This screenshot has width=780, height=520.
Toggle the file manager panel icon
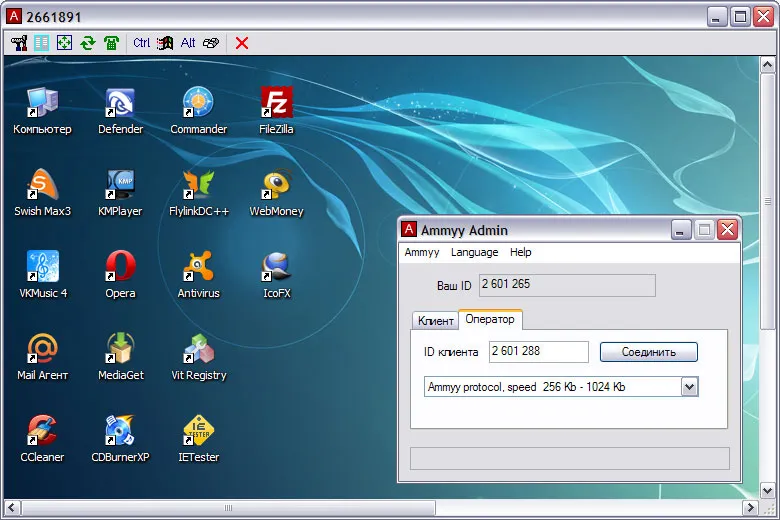pos(42,43)
